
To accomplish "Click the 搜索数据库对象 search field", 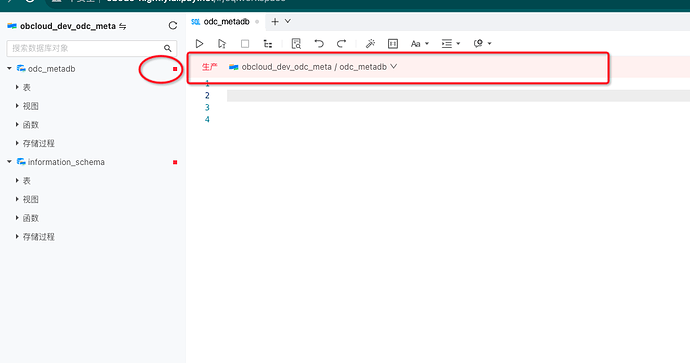I will coord(92,48).
